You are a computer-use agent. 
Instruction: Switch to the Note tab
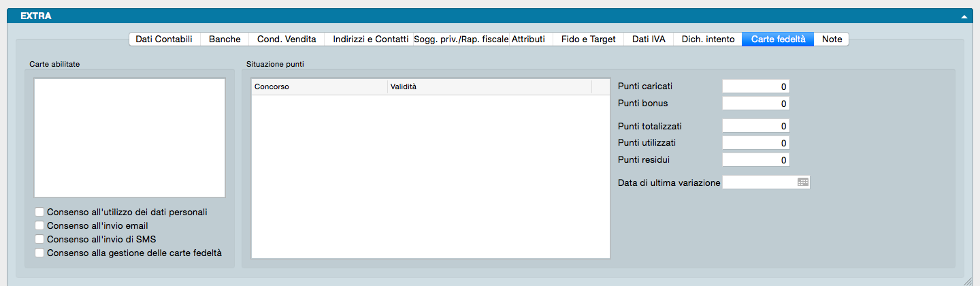coord(832,39)
